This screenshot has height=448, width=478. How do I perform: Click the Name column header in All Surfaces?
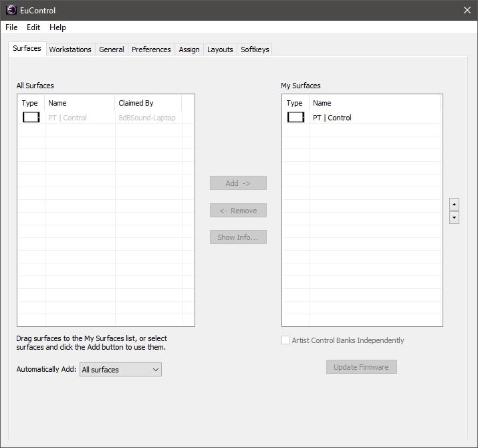tap(80, 103)
